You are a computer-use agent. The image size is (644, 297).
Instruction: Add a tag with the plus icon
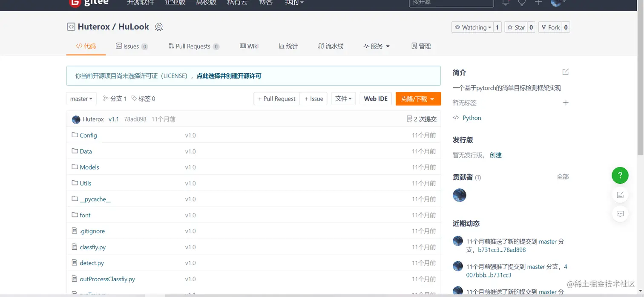coord(566,102)
